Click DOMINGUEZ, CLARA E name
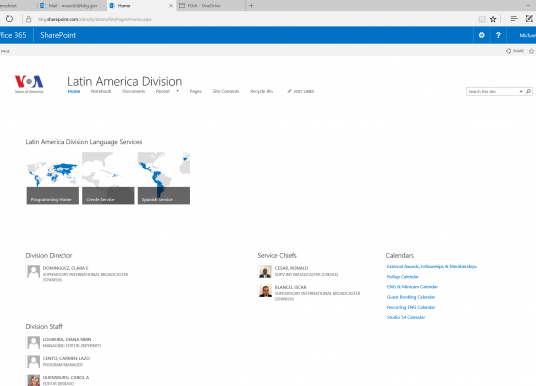Viewport: 536px width, 386px height. point(65,268)
